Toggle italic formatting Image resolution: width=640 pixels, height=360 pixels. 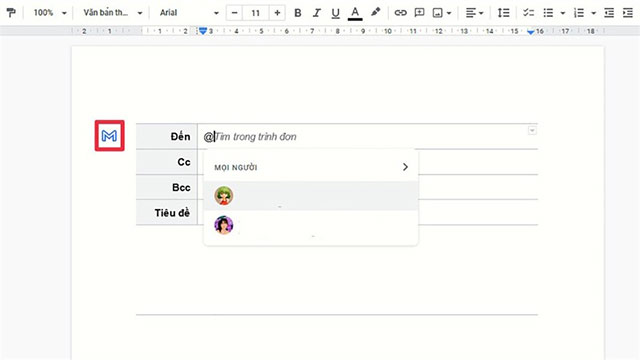[316, 13]
